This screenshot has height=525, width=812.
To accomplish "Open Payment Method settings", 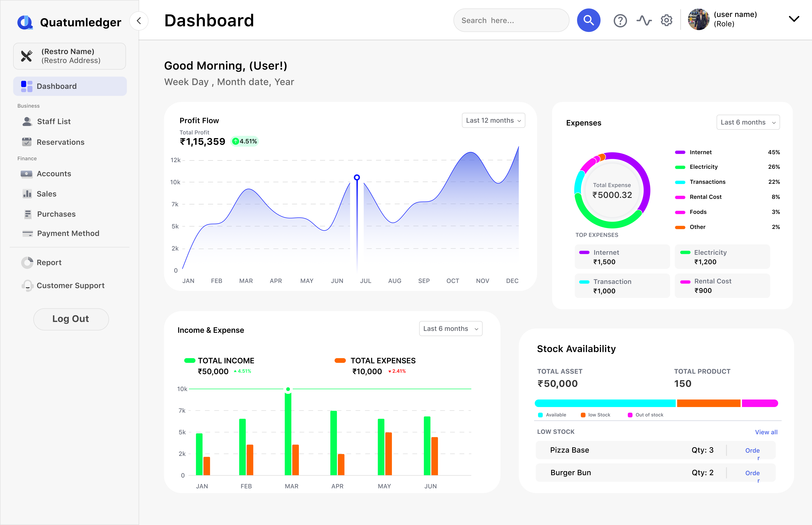I will (x=68, y=233).
